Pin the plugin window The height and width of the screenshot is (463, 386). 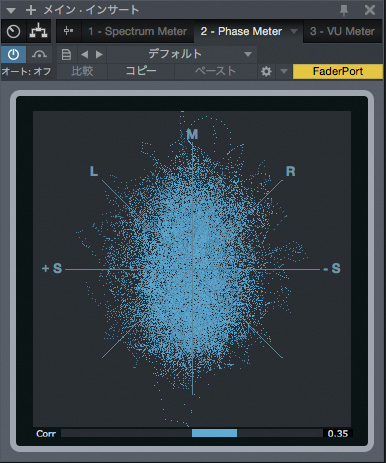click(x=344, y=10)
